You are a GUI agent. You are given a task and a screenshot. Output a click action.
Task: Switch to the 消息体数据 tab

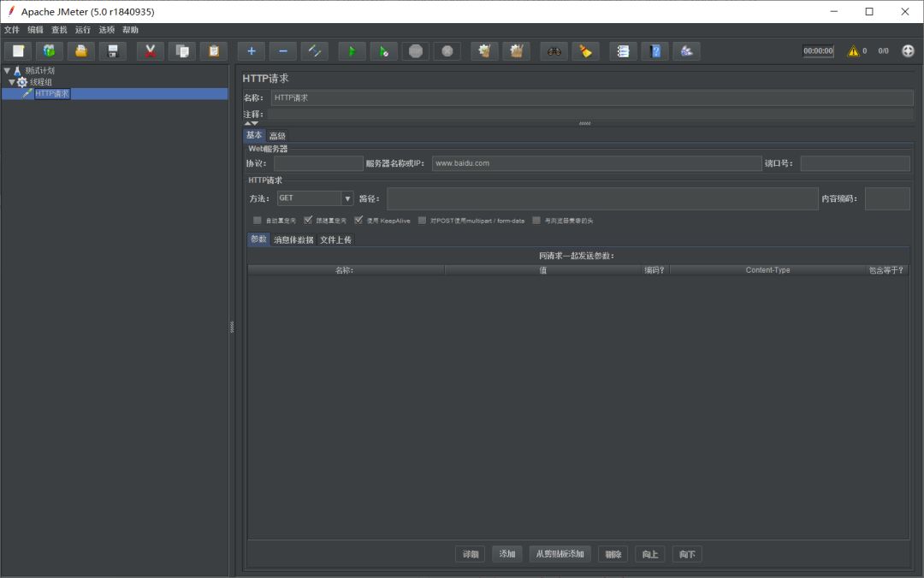[293, 239]
